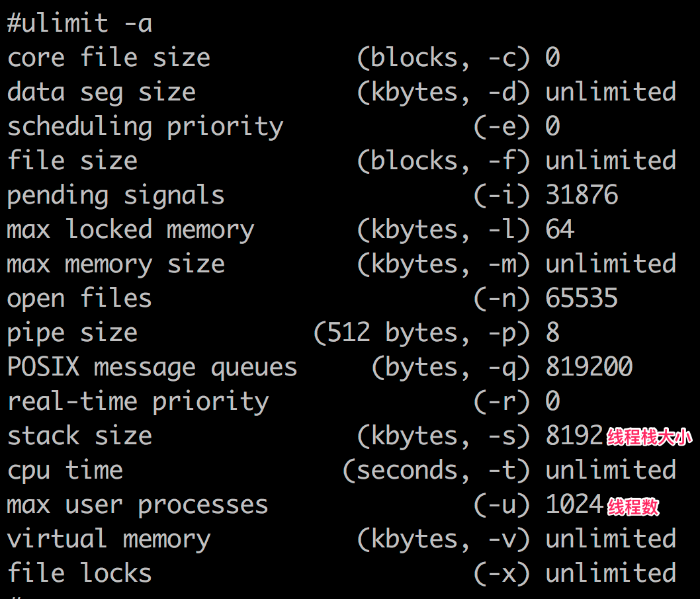Click the "POSIX message queues" label
The height and width of the screenshot is (599, 700).
coord(152,368)
